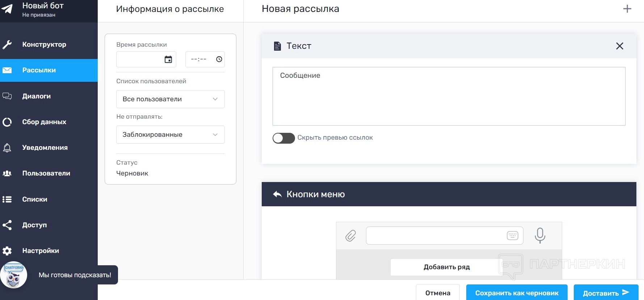
Task: Toggle Скрыть превью ссылок switch
Action: point(283,138)
